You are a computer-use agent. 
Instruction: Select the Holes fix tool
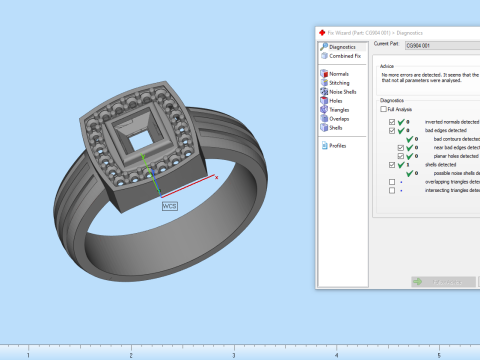[x=331, y=101]
